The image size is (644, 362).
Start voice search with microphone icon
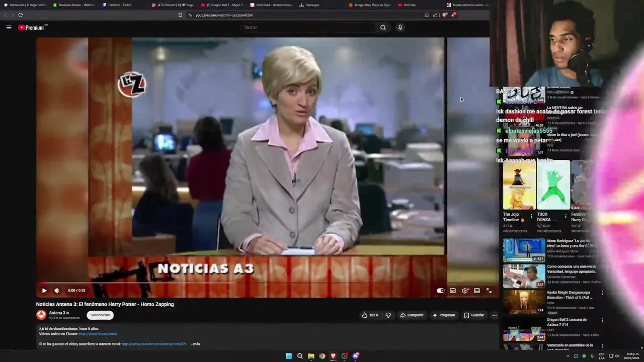point(400,27)
